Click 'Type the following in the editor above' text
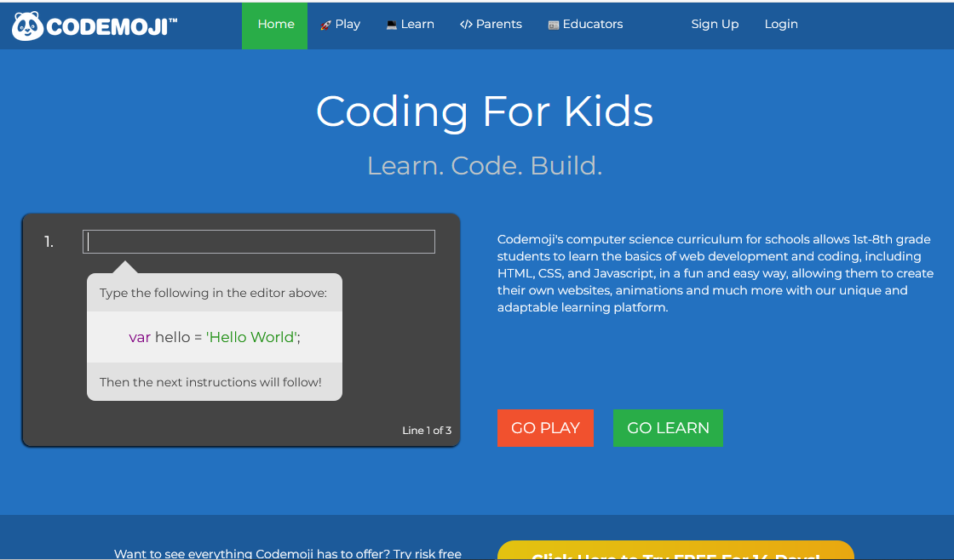Viewport: 954px width, 560px height. (213, 293)
